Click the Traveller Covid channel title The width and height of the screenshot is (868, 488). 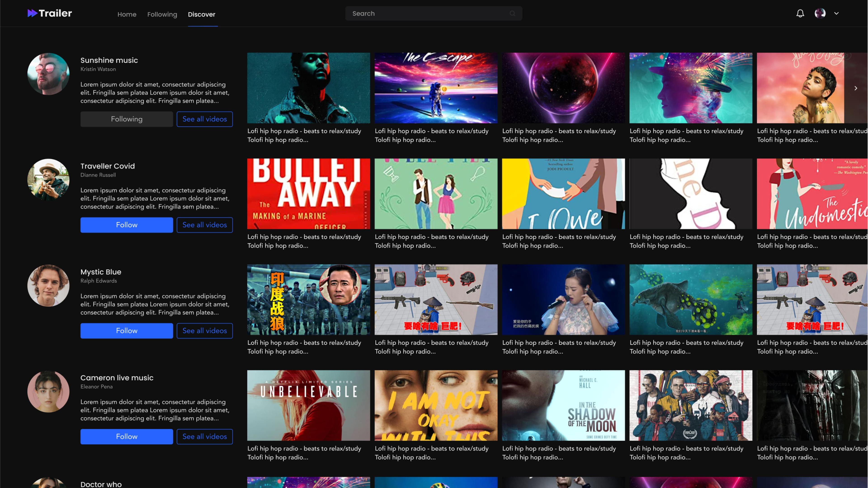[x=108, y=166]
